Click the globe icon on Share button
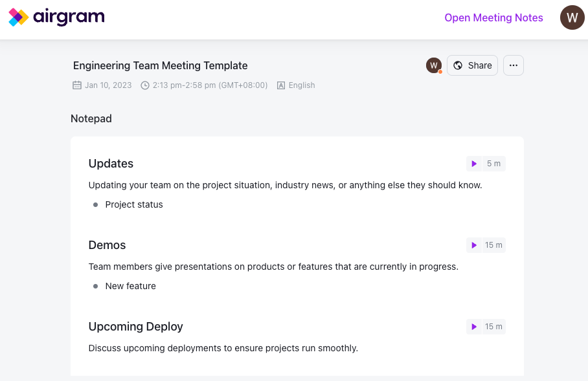Viewport: 588px width, 381px height. coord(458,65)
